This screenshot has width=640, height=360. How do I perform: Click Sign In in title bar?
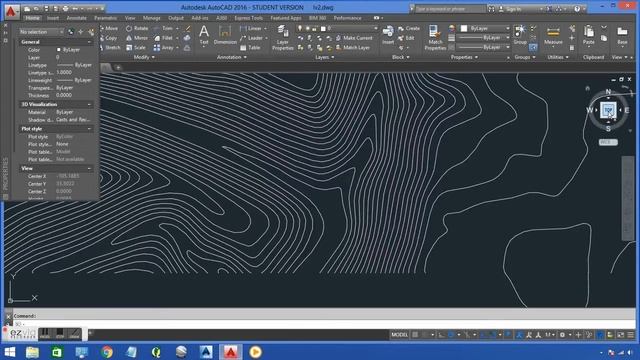pyautogui.click(x=513, y=9)
